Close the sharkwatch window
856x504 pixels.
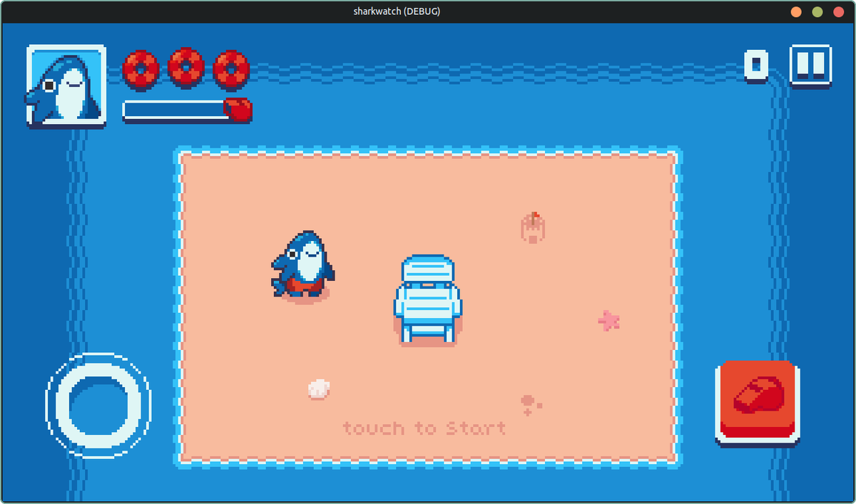pos(838,11)
